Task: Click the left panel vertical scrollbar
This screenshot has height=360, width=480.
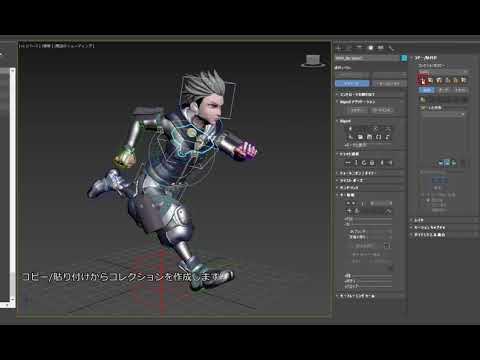Action: (12, 185)
